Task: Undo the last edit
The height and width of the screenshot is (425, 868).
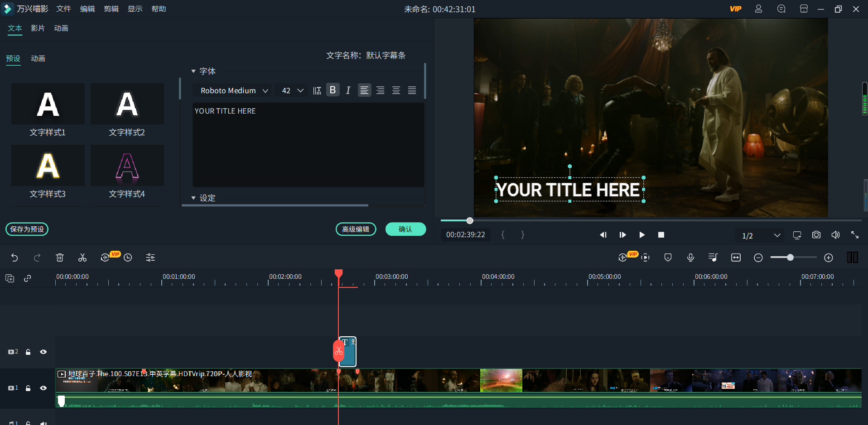Action: point(14,258)
